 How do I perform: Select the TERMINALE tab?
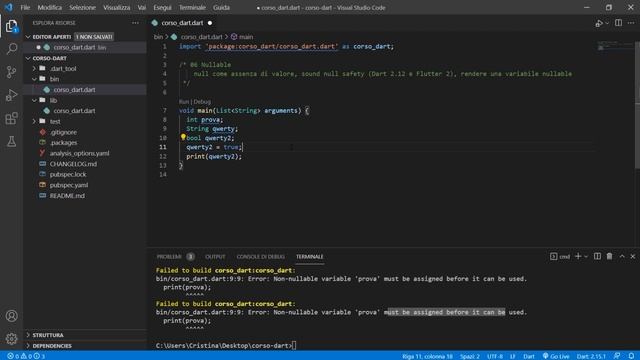(309, 257)
